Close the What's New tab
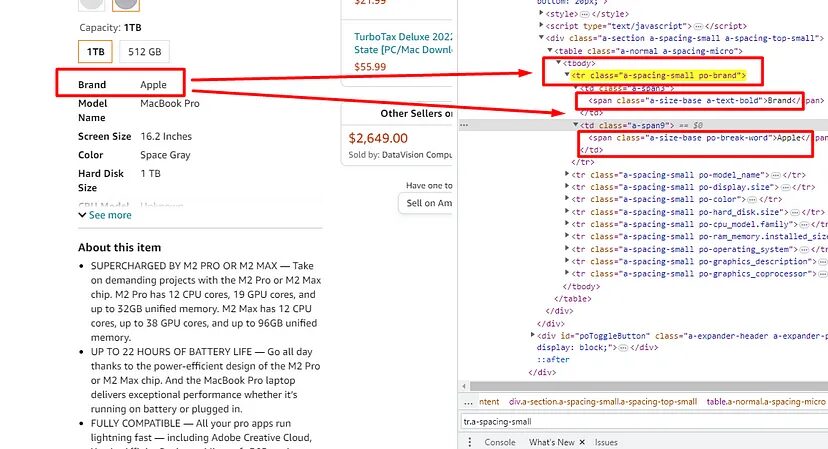Screen dimensions: 828x449 click(585, 442)
